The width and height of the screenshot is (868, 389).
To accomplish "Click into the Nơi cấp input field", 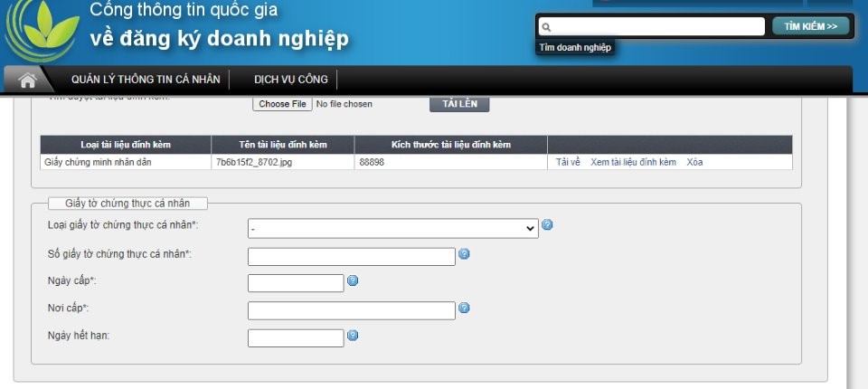I will click(x=351, y=311).
